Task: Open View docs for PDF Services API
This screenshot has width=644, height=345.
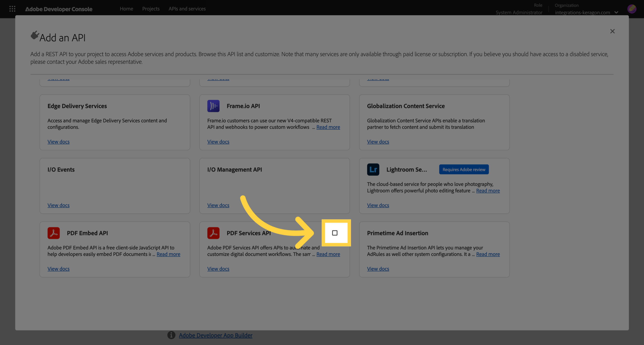Action: tap(218, 268)
